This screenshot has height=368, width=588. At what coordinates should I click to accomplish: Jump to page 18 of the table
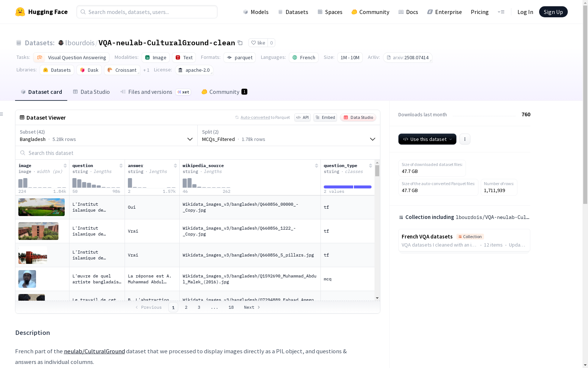click(231, 307)
